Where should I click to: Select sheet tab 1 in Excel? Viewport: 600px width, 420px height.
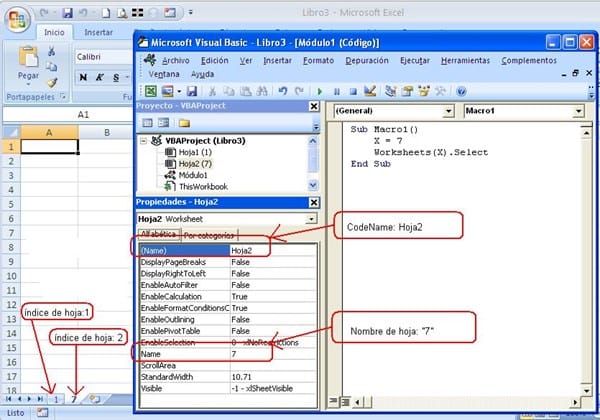tap(56, 399)
